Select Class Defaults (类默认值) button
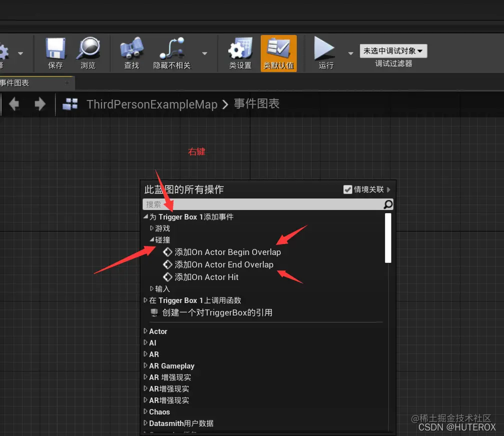Image resolution: width=504 pixels, height=436 pixels. tap(279, 53)
